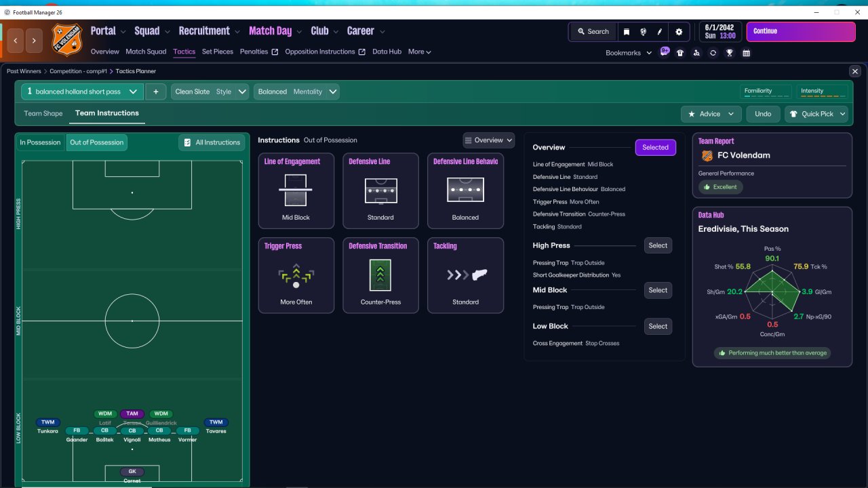Toggle the Selected overview button
Viewport: 868px width, 488px height.
pos(655,147)
